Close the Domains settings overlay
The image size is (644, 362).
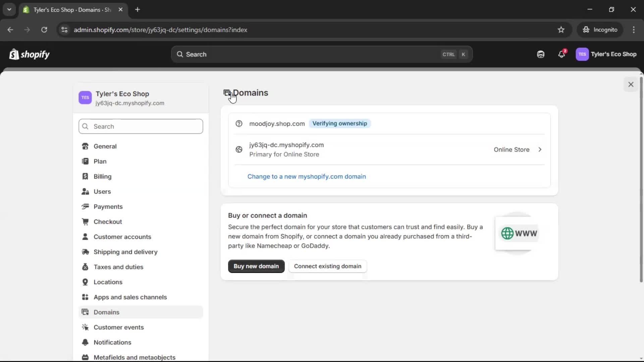coord(631,84)
